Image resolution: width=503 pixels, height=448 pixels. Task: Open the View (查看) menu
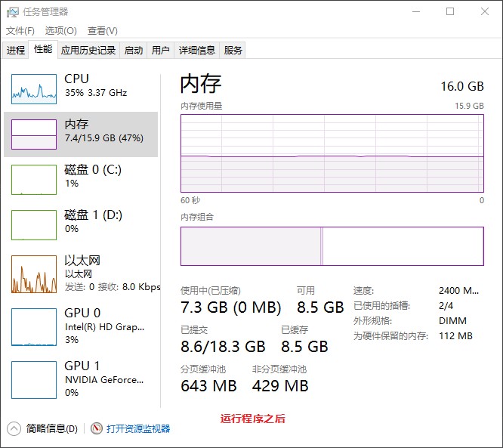pos(102,31)
